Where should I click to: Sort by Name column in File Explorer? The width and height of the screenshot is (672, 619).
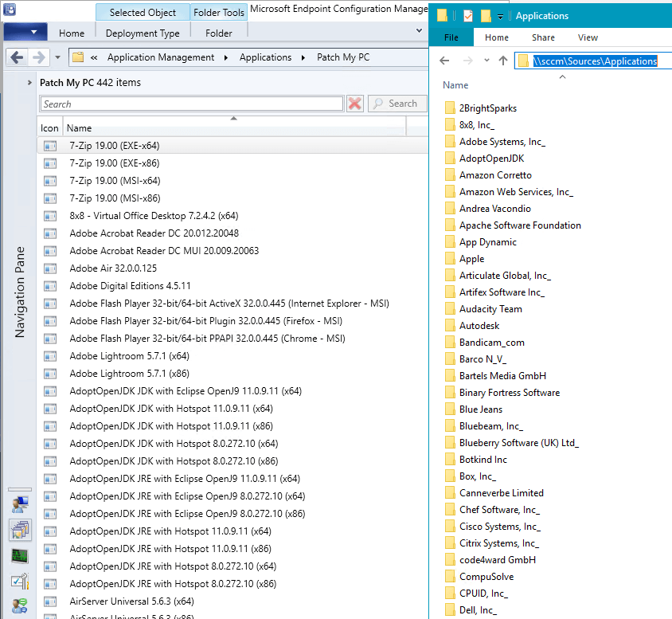click(455, 85)
